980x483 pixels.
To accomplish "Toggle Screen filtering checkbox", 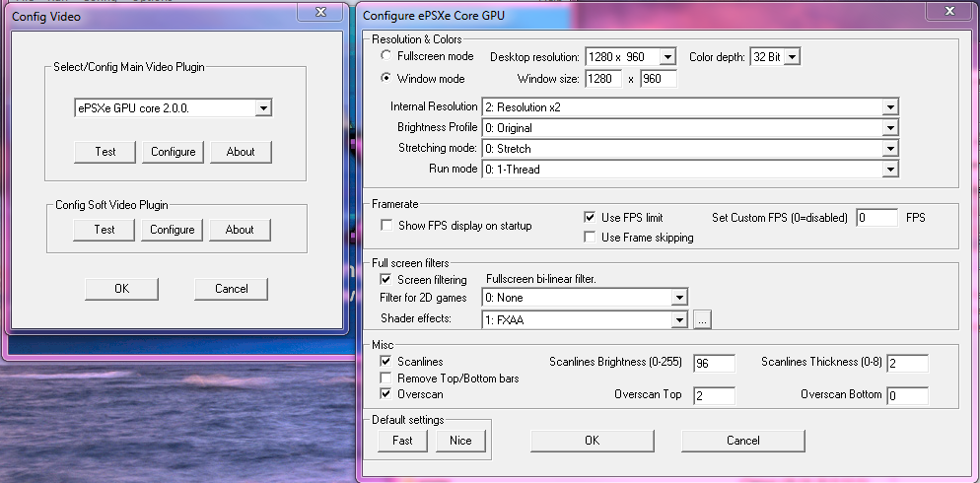I will pos(386,279).
